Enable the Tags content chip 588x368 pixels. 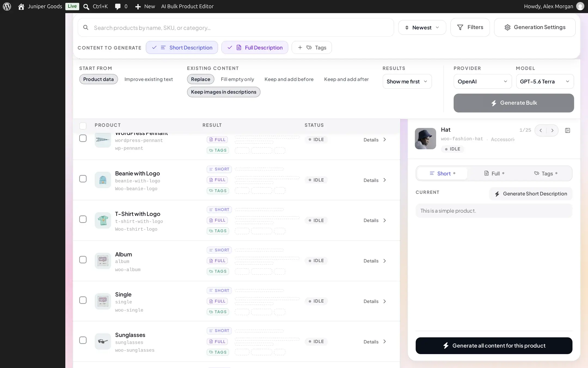[312, 47]
